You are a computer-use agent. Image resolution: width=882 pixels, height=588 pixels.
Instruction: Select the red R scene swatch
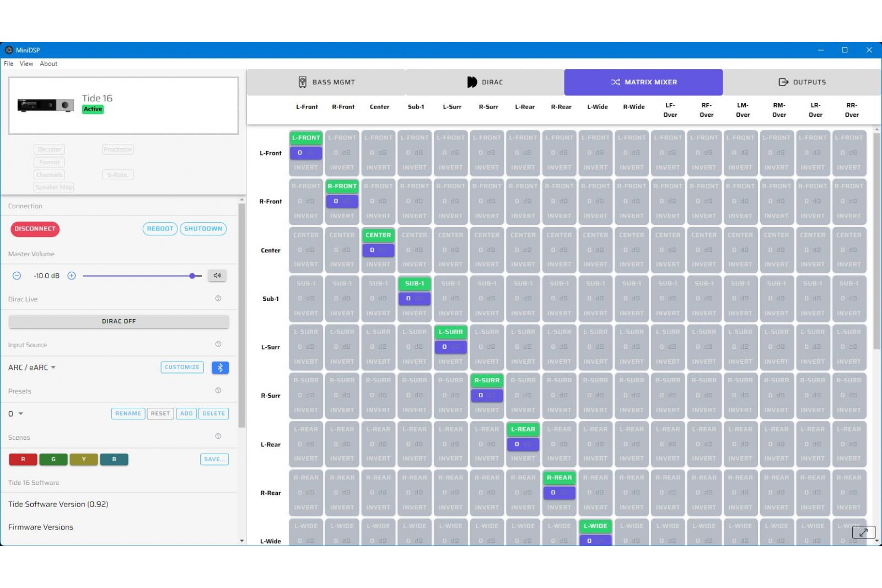tap(23, 459)
